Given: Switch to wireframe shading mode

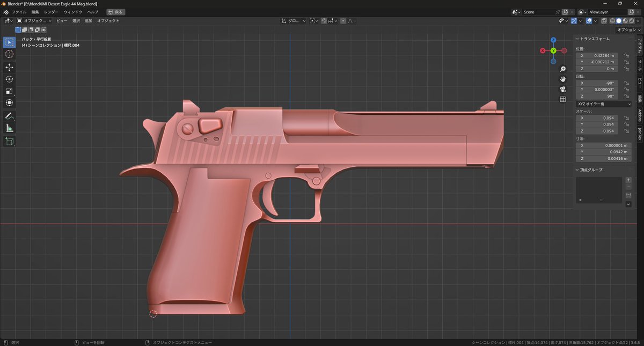Looking at the screenshot, I should click(x=612, y=21).
